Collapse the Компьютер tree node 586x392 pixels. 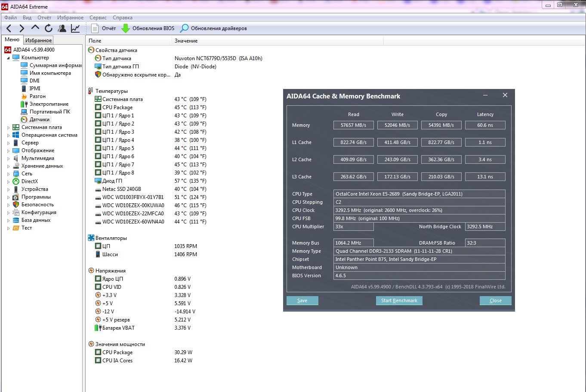[8, 58]
